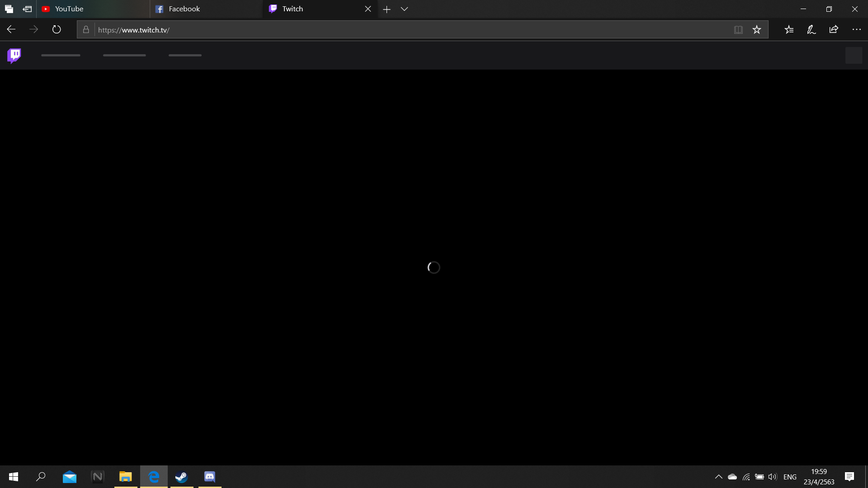Open Discord from the taskbar
This screenshot has width=868, height=488.
210,477
